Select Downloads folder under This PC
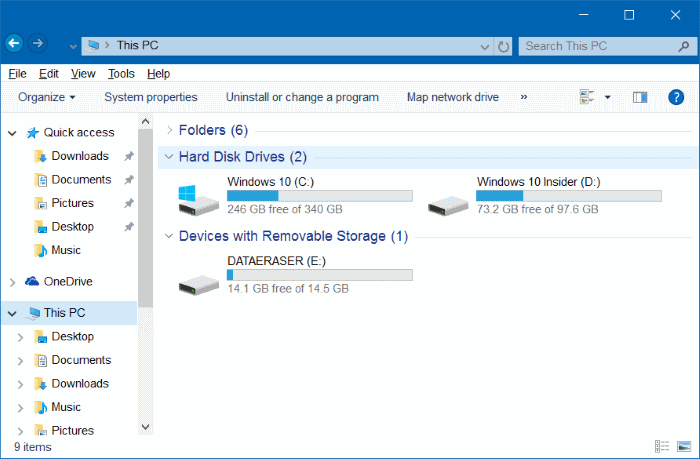 (x=80, y=384)
